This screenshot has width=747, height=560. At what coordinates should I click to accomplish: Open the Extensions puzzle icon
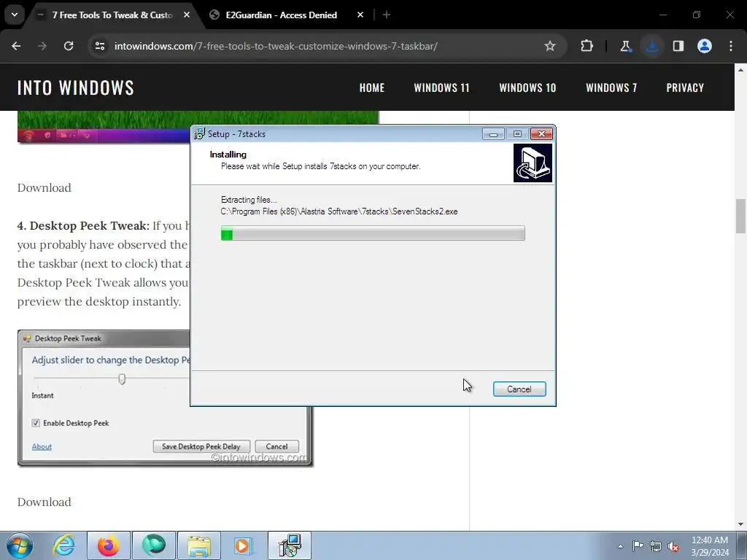(x=587, y=46)
